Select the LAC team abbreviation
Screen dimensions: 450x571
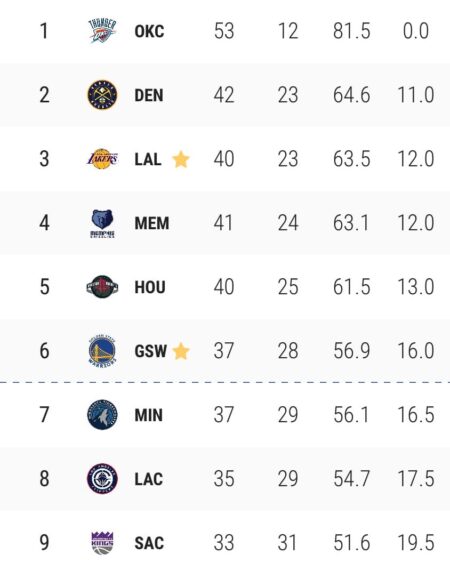click(x=149, y=479)
